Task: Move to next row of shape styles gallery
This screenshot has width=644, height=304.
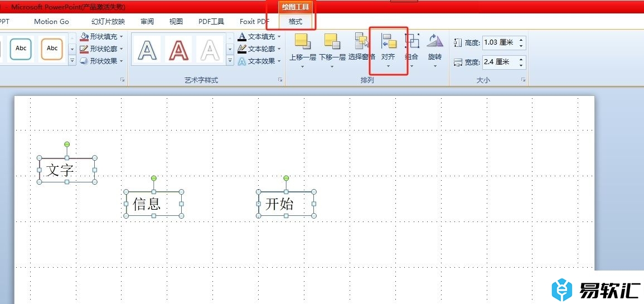Action: (x=72, y=49)
